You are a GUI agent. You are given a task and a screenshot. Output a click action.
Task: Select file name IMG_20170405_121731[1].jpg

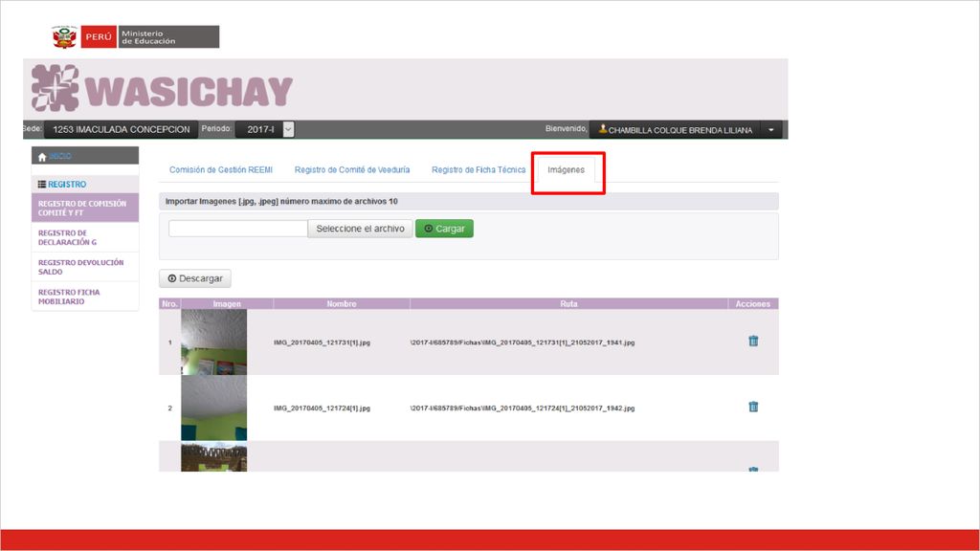[x=322, y=342]
